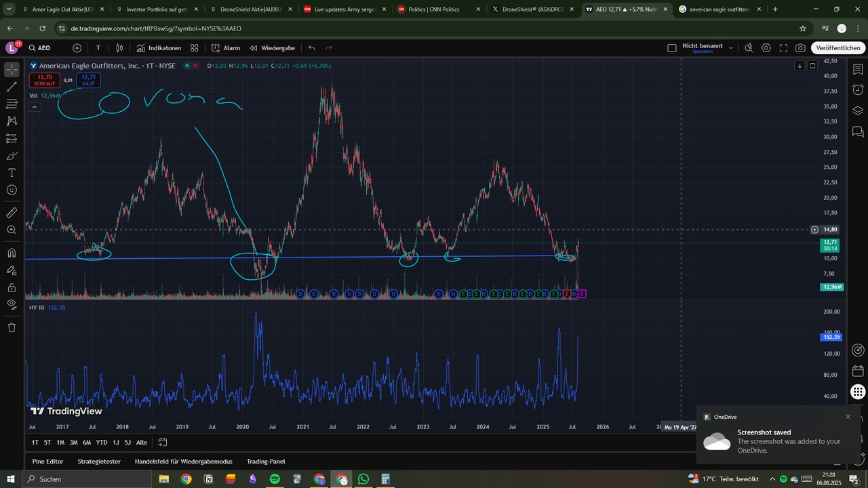Select the text annotation tool
The width and height of the screenshot is (868, 488).
tap(12, 173)
